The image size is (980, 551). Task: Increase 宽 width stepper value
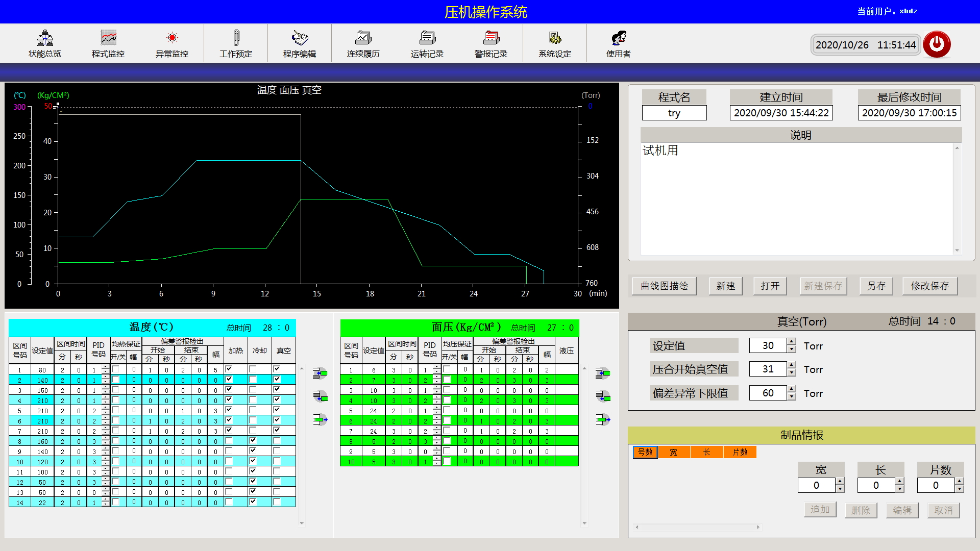(840, 481)
